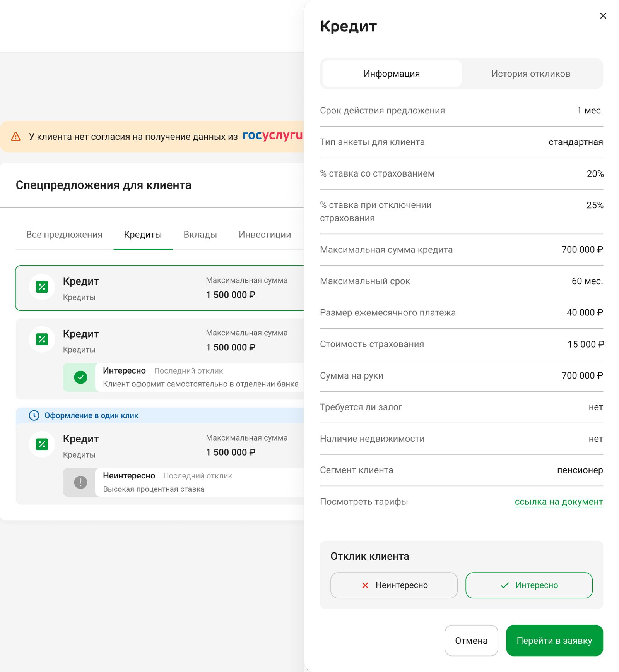Click the orange warning triangle icon
619x672 pixels.
pos(16,137)
